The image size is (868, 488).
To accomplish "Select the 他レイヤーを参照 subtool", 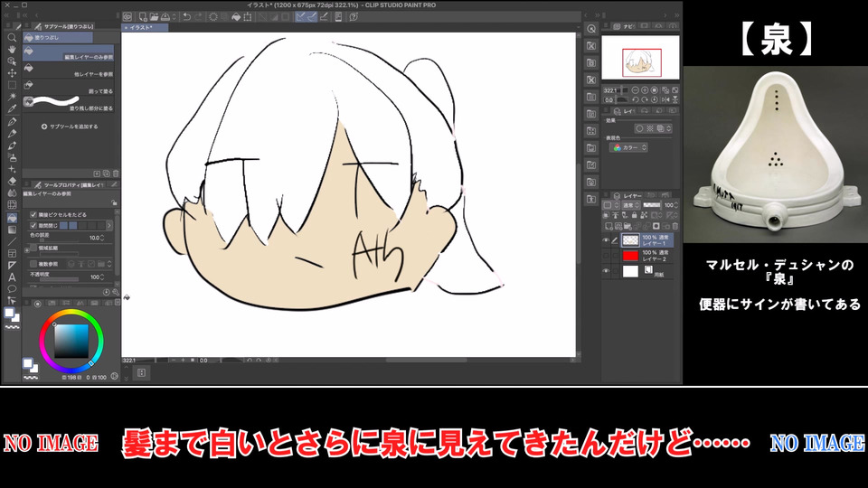I will click(x=69, y=70).
